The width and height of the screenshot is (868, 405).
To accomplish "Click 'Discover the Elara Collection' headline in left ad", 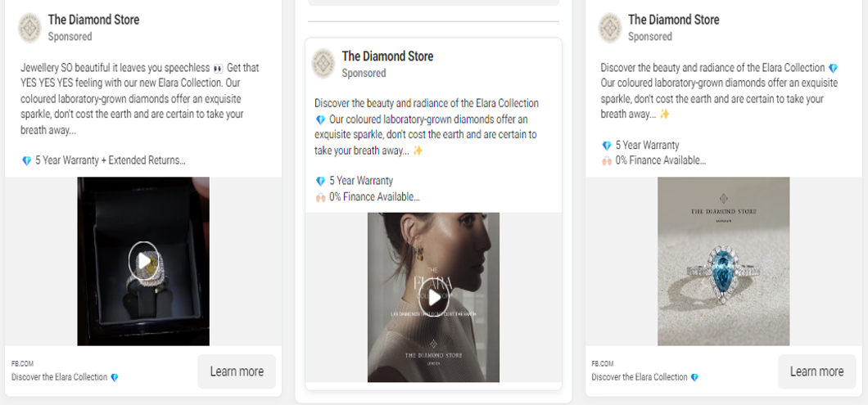I will pyautogui.click(x=60, y=377).
